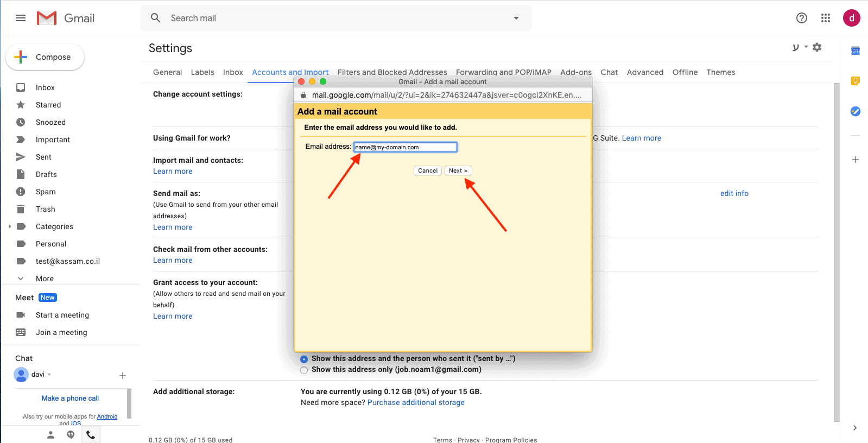Open the main menu hamburger icon
The width and height of the screenshot is (868, 443).
click(x=21, y=18)
